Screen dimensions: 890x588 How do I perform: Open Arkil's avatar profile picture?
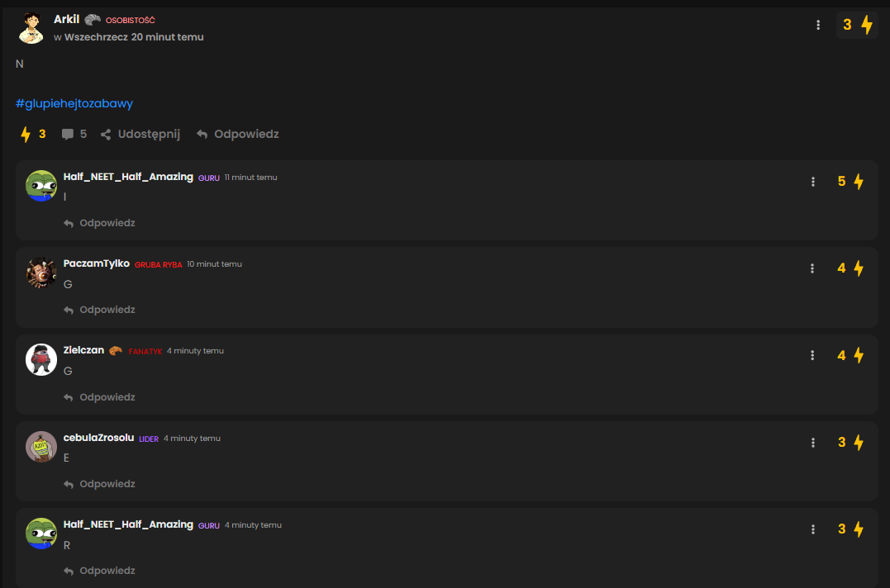(x=31, y=28)
